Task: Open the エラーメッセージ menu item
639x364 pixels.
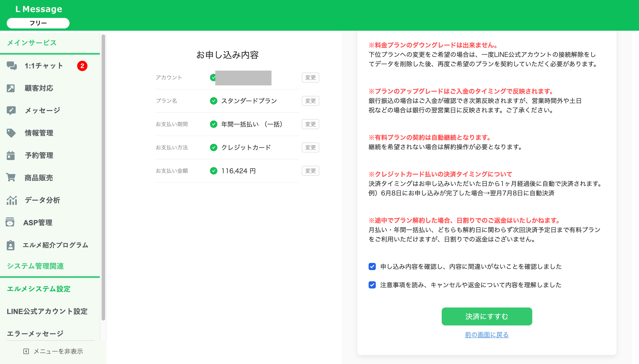Action: [x=35, y=334]
